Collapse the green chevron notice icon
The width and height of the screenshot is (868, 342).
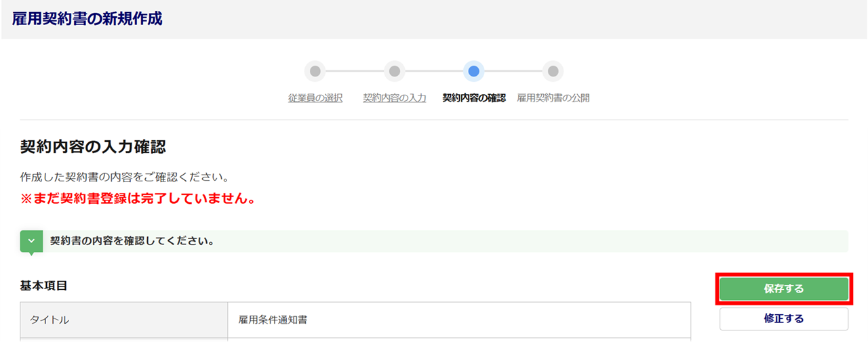pyautogui.click(x=31, y=241)
